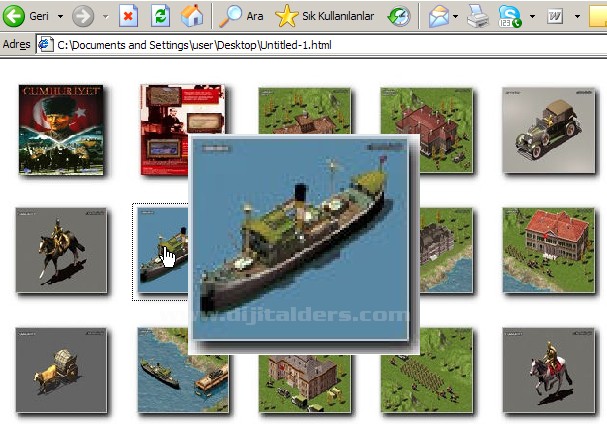This screenshot has width=607, height=428.
Task: Click the address bar page icon
Action: pos(46,45)
